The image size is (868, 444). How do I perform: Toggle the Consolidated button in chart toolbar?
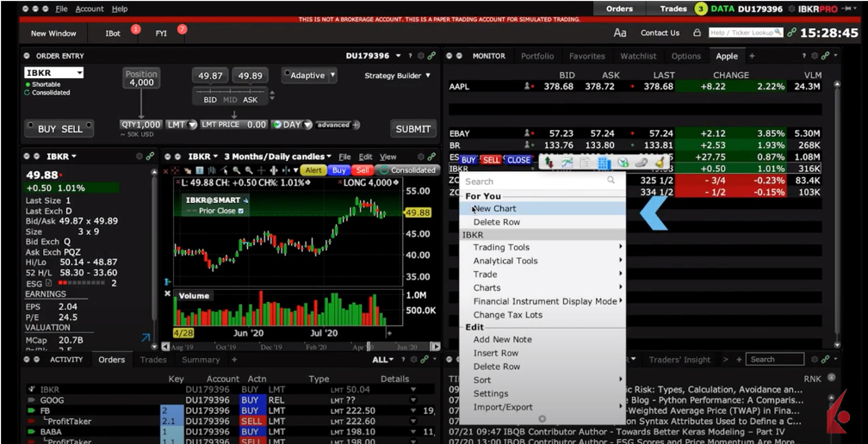(407, 170)
